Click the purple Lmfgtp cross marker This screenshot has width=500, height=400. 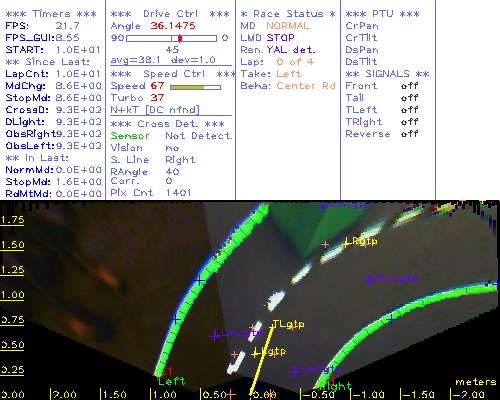tap(295, 371)
